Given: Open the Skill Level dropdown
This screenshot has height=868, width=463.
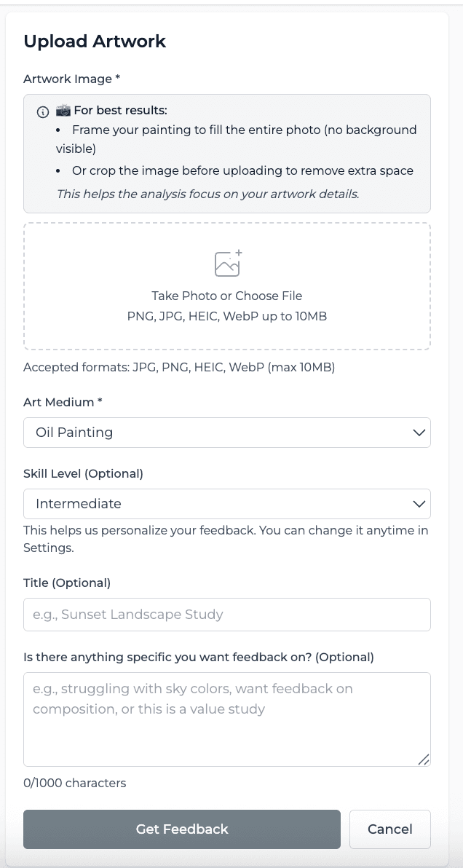Looking at the screenshot, I should (226, 504).
